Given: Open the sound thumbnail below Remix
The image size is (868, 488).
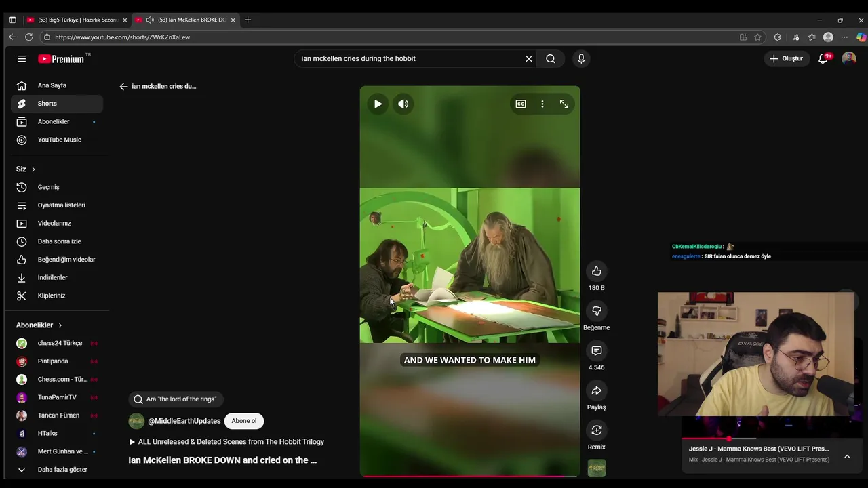Looking at the screenshot, I should click(x=597, y=468).
